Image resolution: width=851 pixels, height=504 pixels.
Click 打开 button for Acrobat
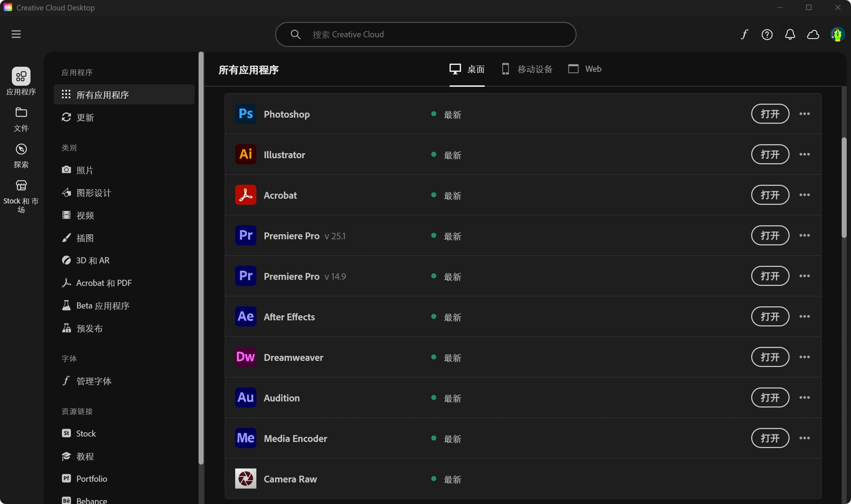(x=770, y=195)
